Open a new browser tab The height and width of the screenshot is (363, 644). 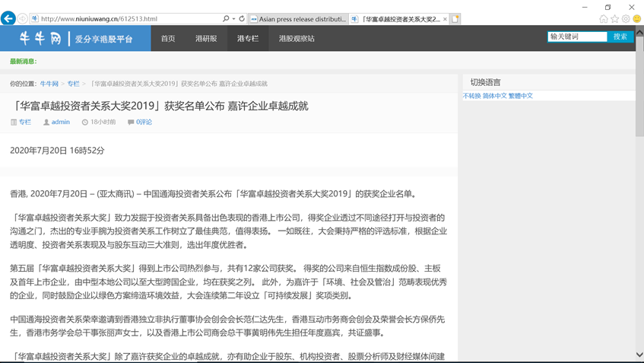pos(455,19)
